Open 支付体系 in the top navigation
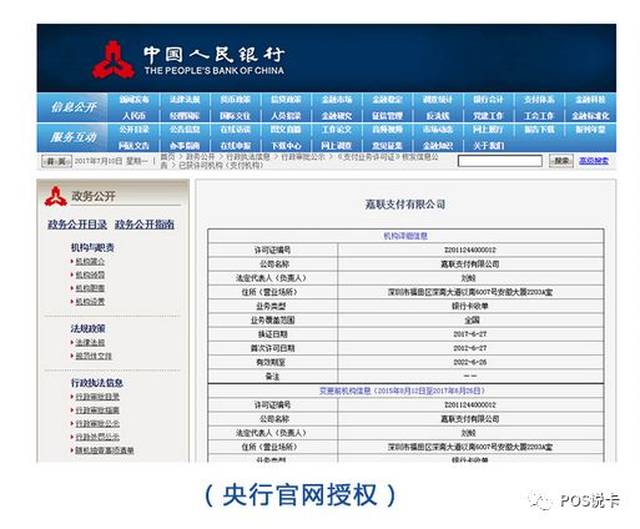This screenshot has height=529, width=640. [539, 100]
